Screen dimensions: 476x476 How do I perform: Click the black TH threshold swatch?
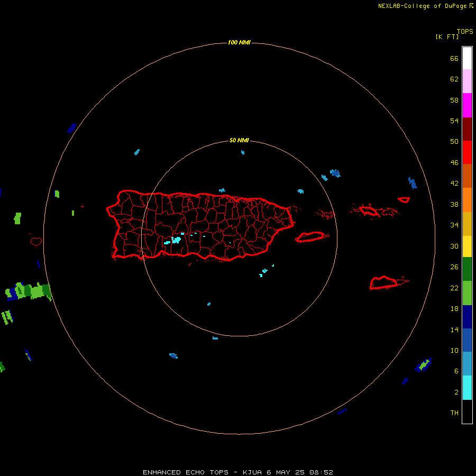467,411
